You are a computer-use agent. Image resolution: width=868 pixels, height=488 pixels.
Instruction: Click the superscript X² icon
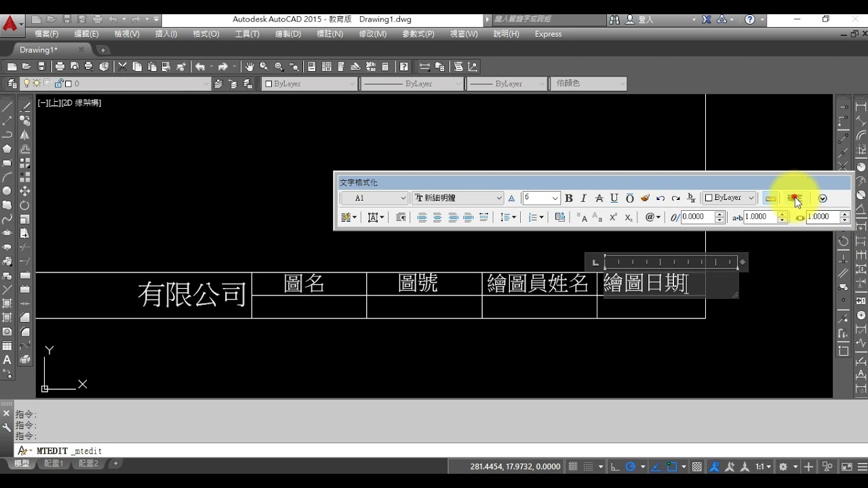tap(613, 218)
